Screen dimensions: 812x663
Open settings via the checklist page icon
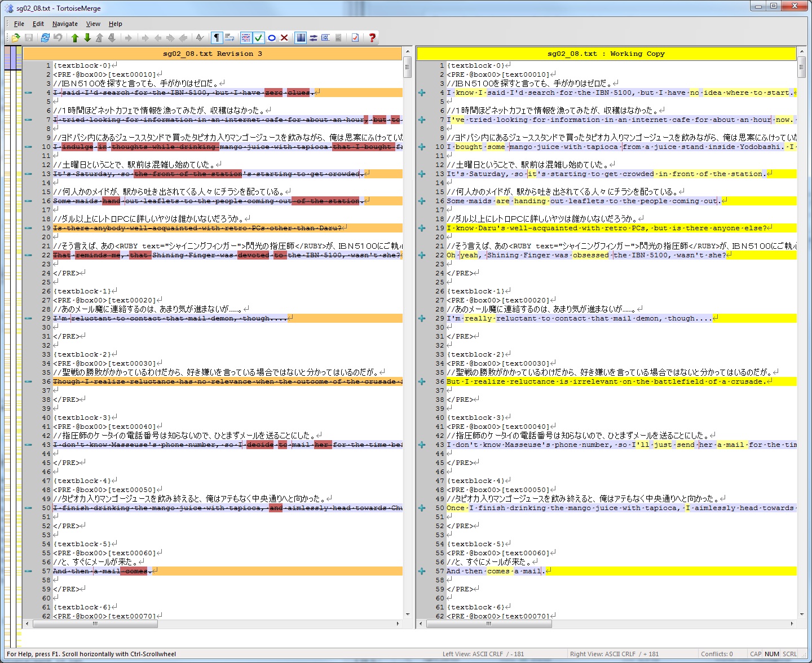[x=355, y=38]
